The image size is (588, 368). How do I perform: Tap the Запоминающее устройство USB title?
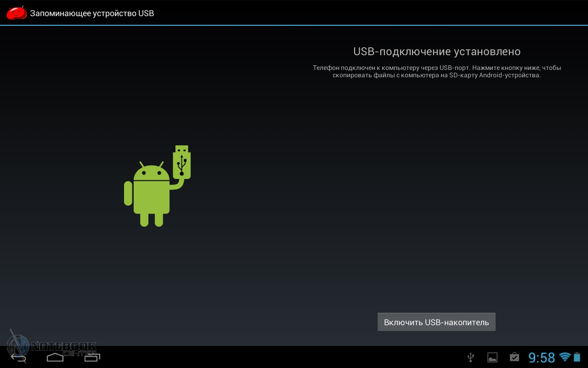(92, 13)
